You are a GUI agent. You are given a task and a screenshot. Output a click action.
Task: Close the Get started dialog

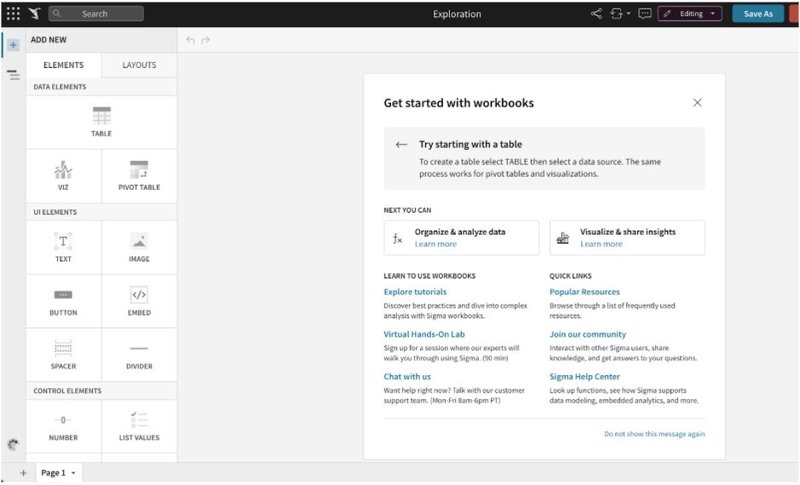click(x=697, y=103)
